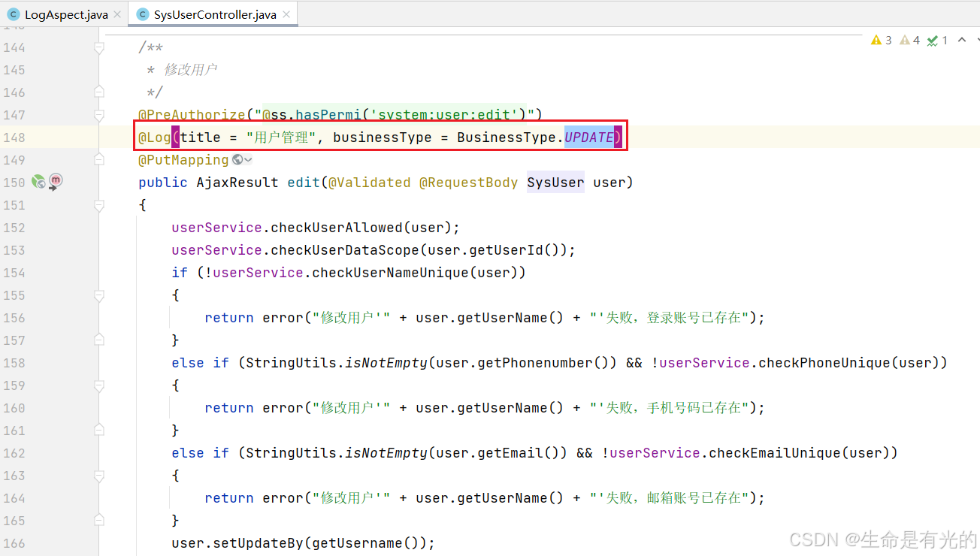The width and height of the screenshot is (980, 556).
Task: Click line number 156 in the gutter
Action: 14,318
